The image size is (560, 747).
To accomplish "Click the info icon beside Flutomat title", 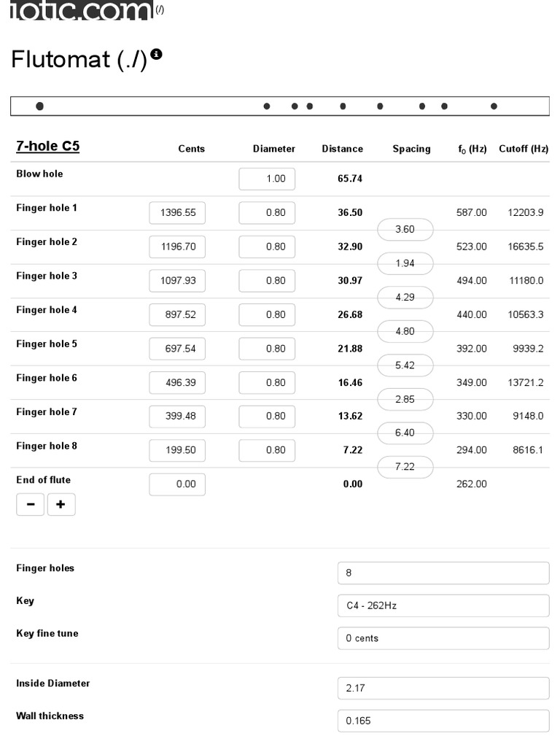I will click(x=157, y=55).
